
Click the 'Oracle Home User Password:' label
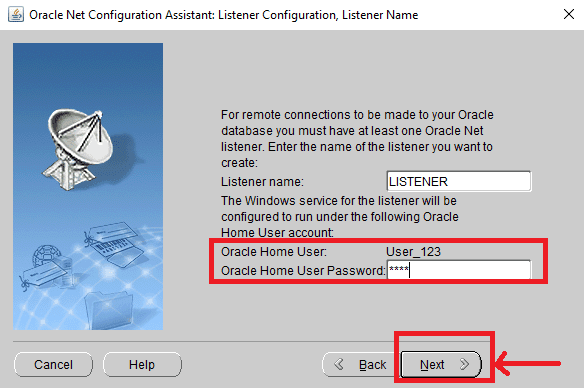pyautogui.click(x=303, y=271)
